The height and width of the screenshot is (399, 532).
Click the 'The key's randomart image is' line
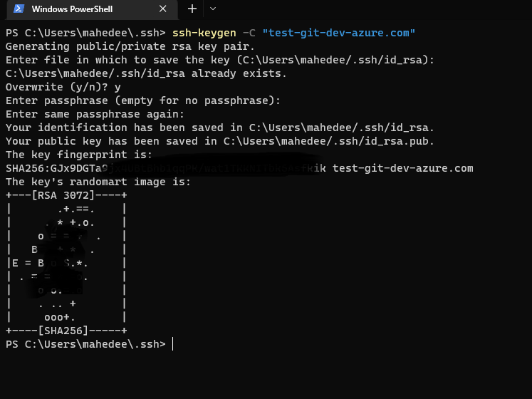98,182
